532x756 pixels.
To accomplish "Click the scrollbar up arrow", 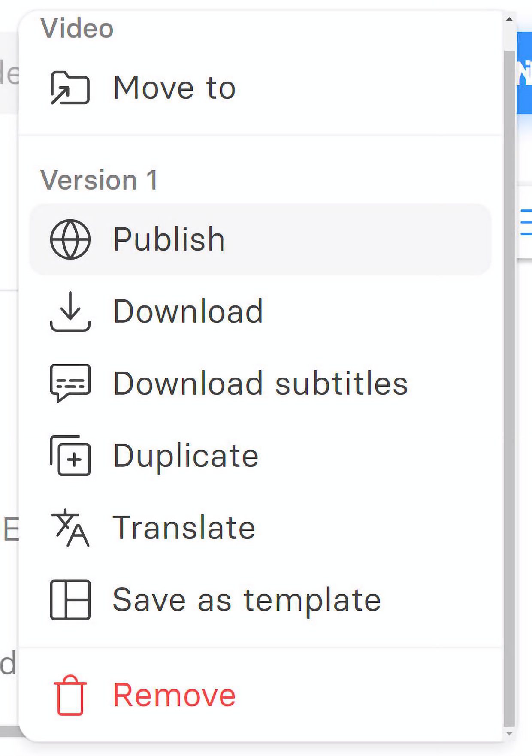I will (509, 19).
